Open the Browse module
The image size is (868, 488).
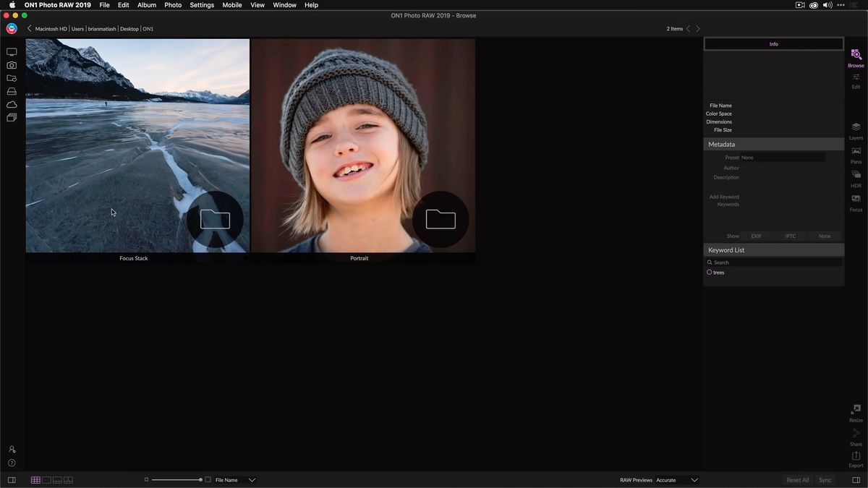click(856, 56)
